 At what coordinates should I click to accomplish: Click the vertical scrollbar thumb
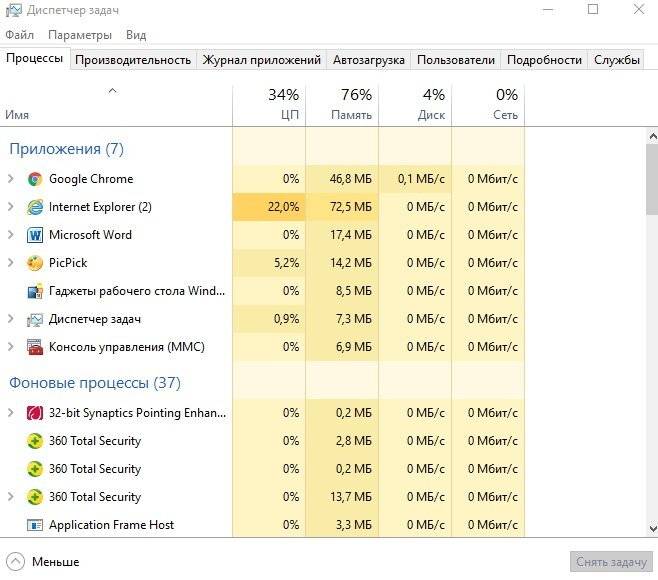[x=653, y=180]
